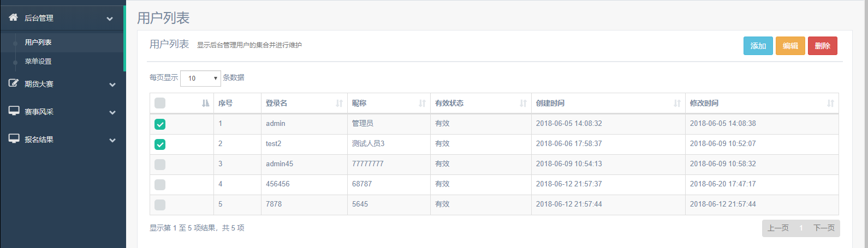Open the 每页显示 rows-per-page dropdown
The image size is (868, 248).
pyautogui.click(x=200, y=78)
